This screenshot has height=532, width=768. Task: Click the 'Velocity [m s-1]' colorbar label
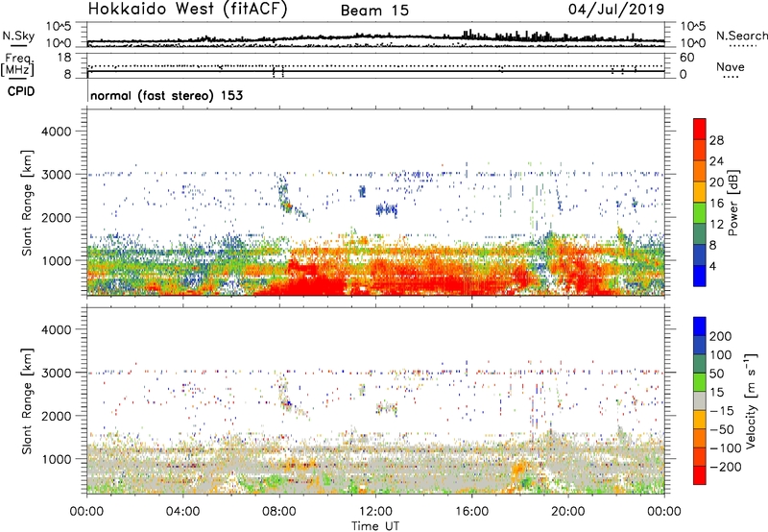(751, 400)
